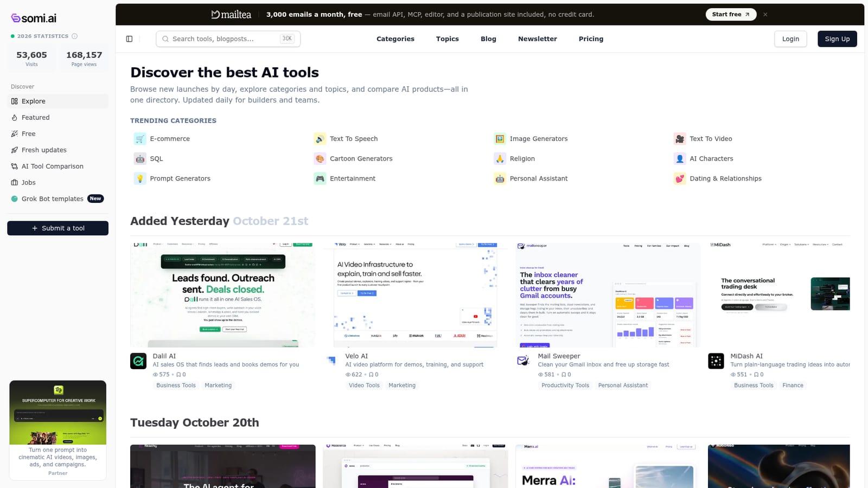This screenshot has width=868, height=488.
Task: Click the Cartoon Generators palette icon
Action: tap(320, 159)
